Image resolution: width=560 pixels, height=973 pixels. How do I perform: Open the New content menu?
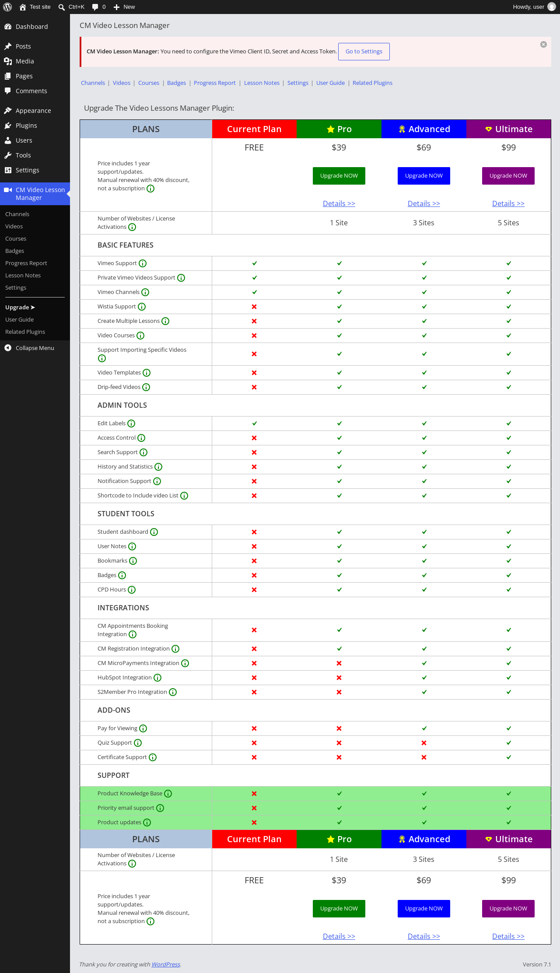click(124, 7)
